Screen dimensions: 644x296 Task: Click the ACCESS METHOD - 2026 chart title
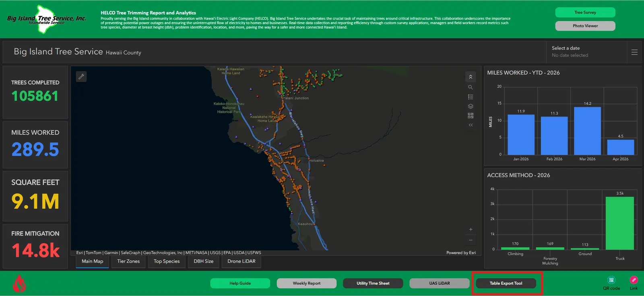pos(518,175)
